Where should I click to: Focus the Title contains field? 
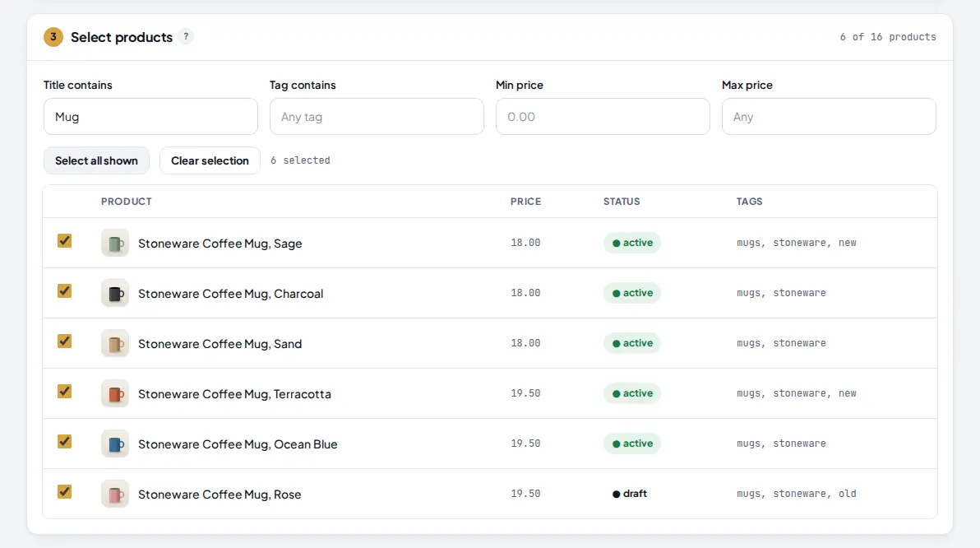click(150, 116)
